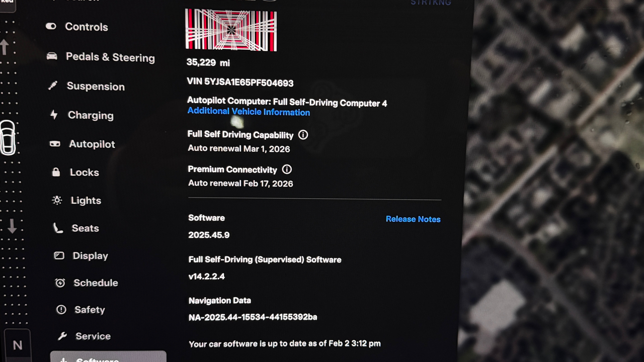This screenshot has height=362, width=644.
Task: Select the Schedule clock icon
Action: 60,283
